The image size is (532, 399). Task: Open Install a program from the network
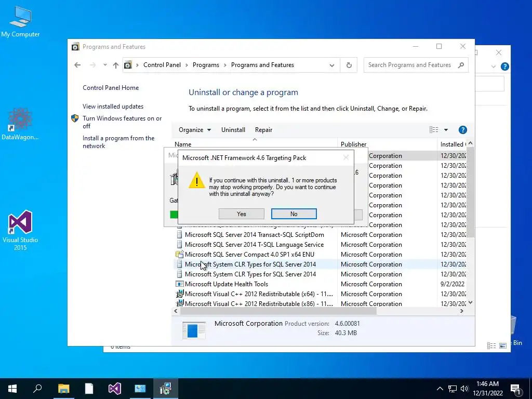[118, 142]
